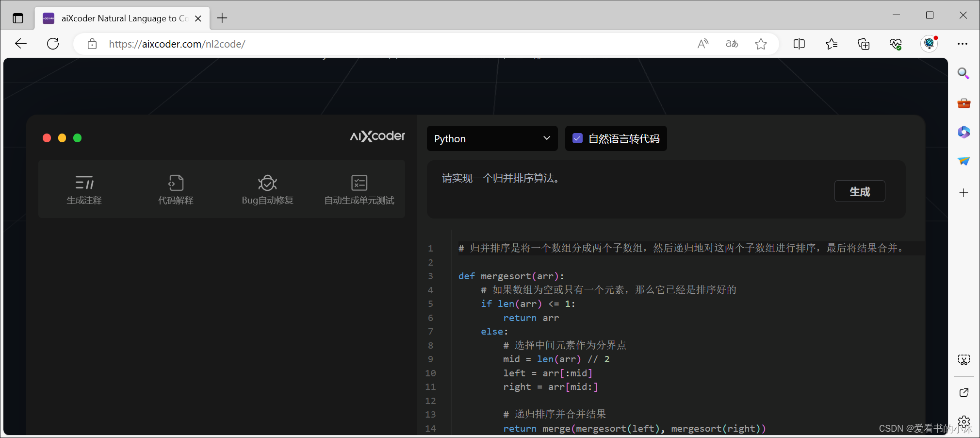
Task: Open sidebar Microsoft 365 icon
Action: (x=964, y=132)
